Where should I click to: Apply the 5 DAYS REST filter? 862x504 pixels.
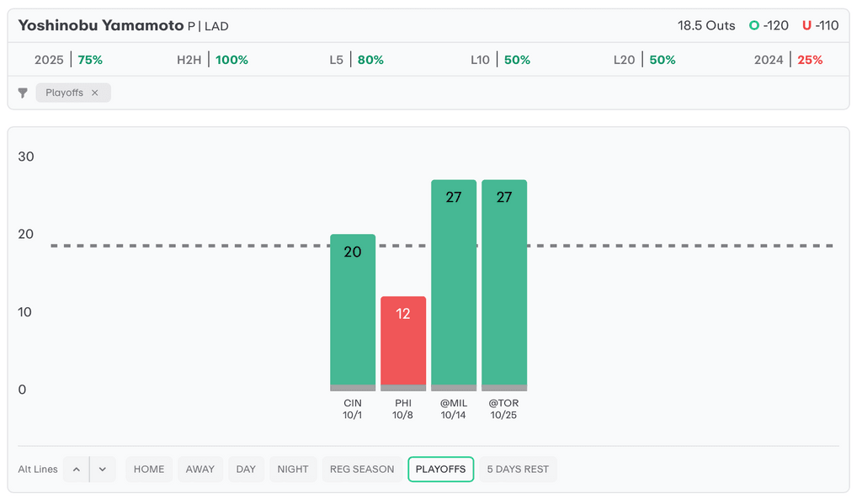point(519,470)
